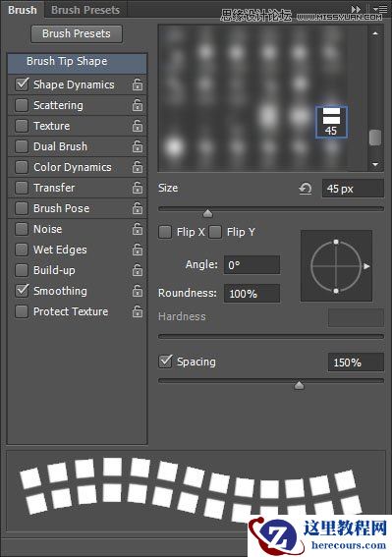Viewport: 392px width, 557px height.
Task: Toggle the lock icon for Texture
Action: coord(138,126)
